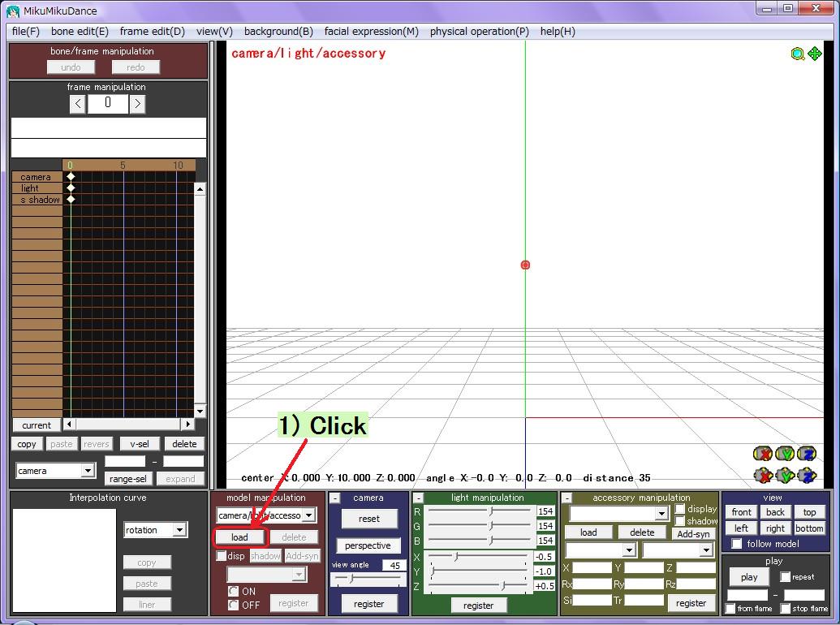
Task: Select the ON radio button
Action: [233, 591]
